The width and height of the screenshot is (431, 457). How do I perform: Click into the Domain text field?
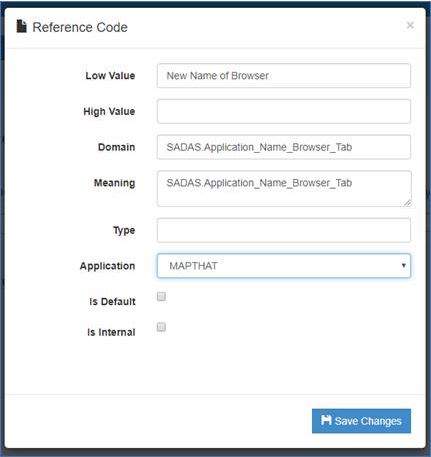(284, 147)
